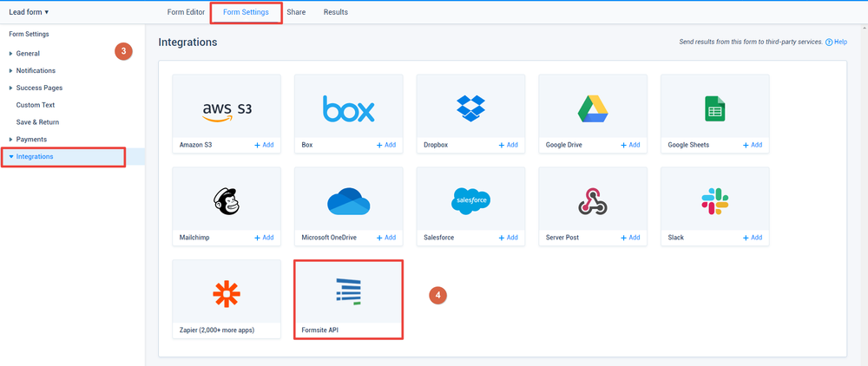This screenshot has height=366, width=868.
Task: Open the Results tab
Action: coord(336,12)
